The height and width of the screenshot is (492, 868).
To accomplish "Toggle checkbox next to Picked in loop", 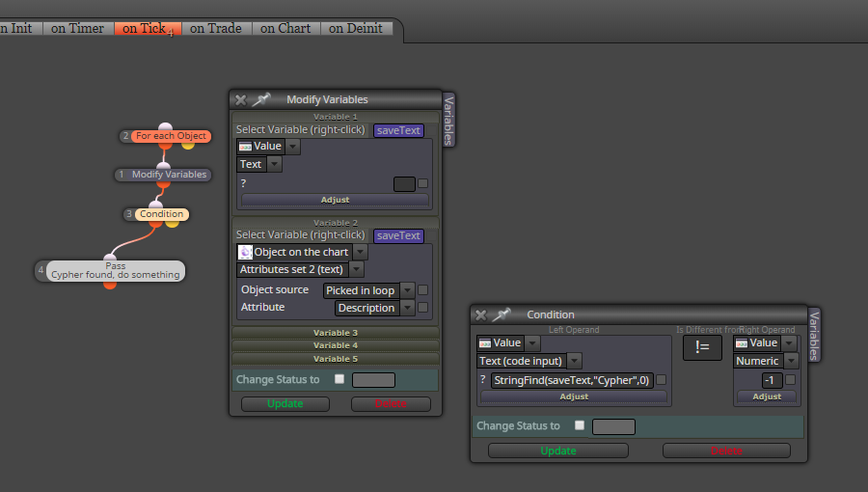I will 423,290.
